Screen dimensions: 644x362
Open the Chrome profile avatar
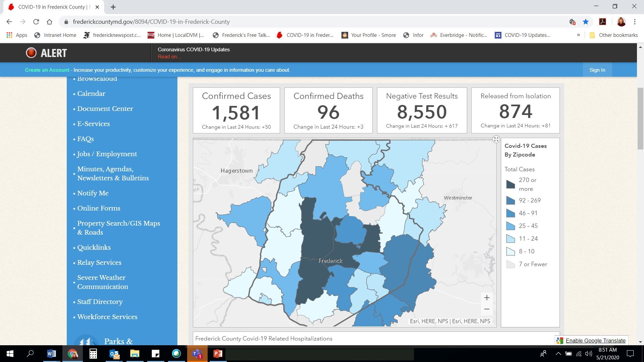click(x=622, y=21)
